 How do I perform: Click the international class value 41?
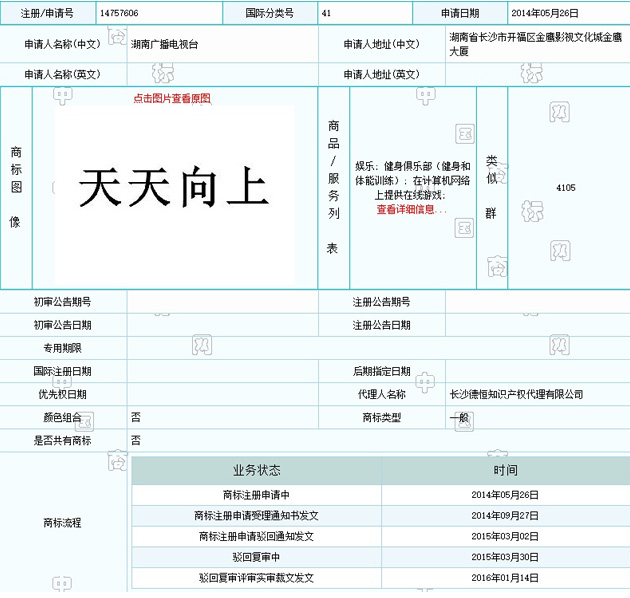327,14
